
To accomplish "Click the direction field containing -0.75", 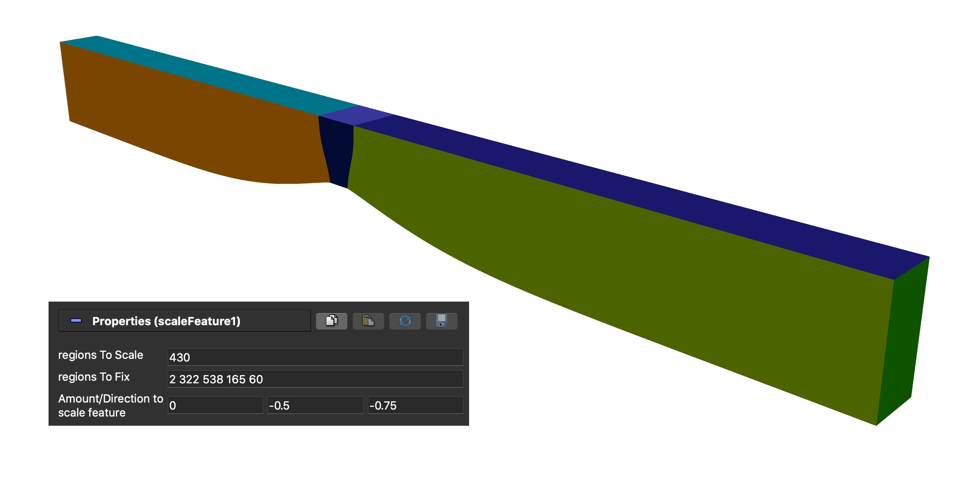I will (x=415, y=405).
